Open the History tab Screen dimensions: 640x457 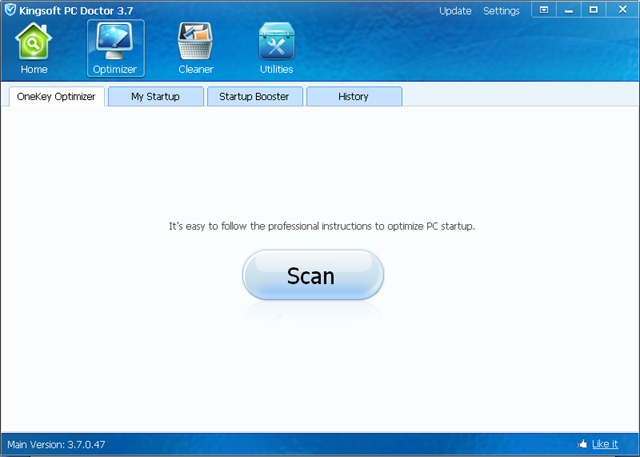tap(354, 97)
